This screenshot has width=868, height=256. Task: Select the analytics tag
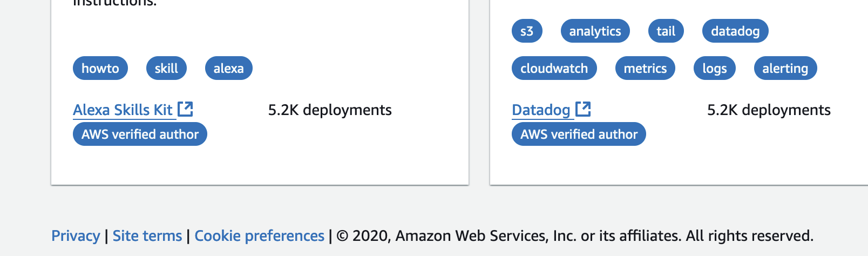click(595, 31)
